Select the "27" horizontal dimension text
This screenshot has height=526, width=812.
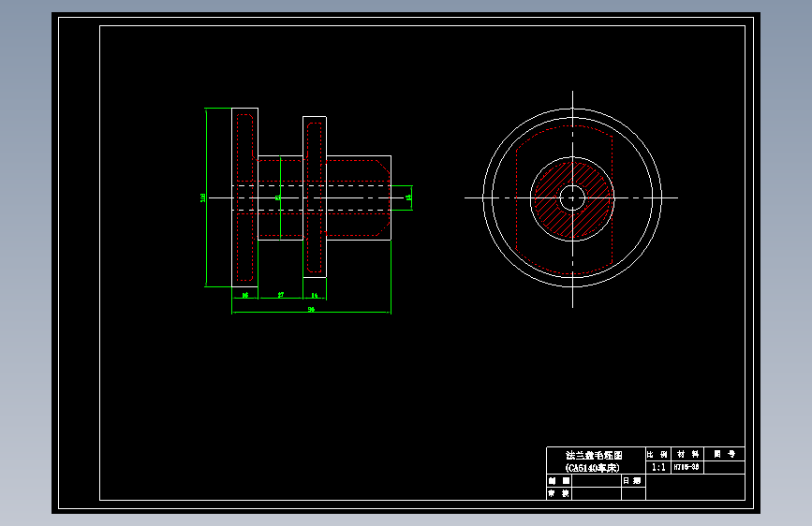[281, 295]
